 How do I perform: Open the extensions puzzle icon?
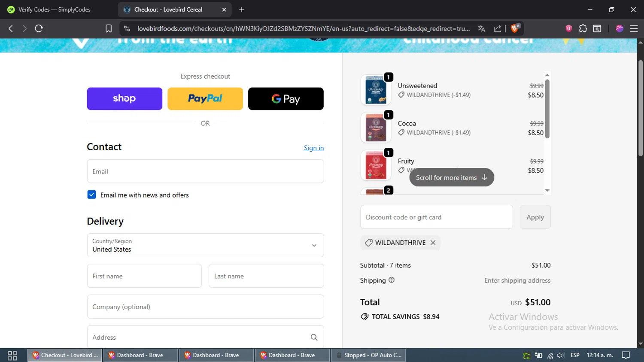coord(583,28)
